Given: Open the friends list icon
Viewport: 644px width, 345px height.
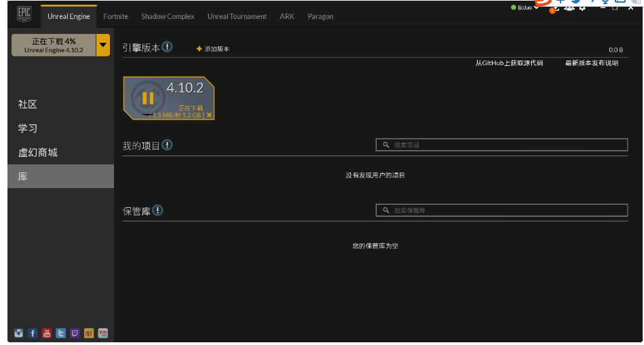Looking at the screenshot, I should pos(569,7).
